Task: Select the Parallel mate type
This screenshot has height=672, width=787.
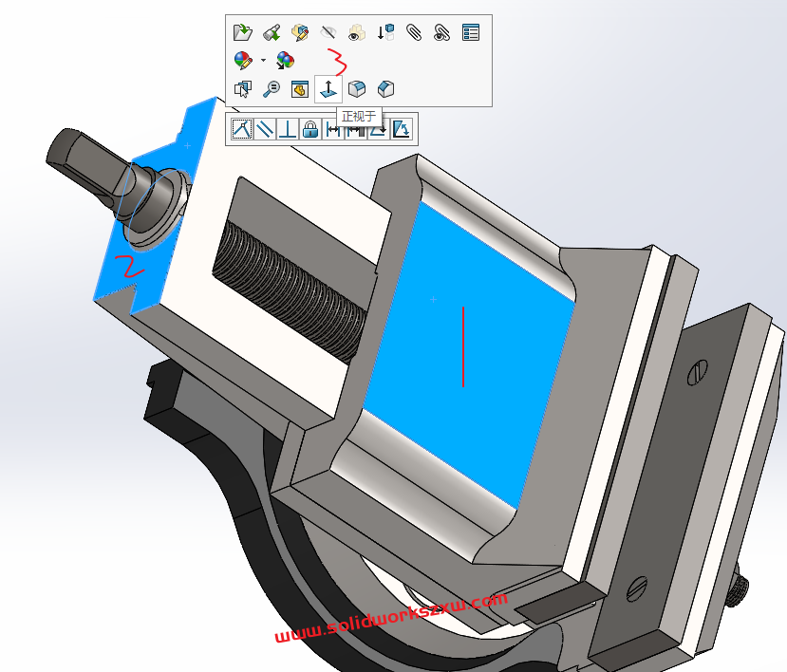Action: click(x=265, y=129)
